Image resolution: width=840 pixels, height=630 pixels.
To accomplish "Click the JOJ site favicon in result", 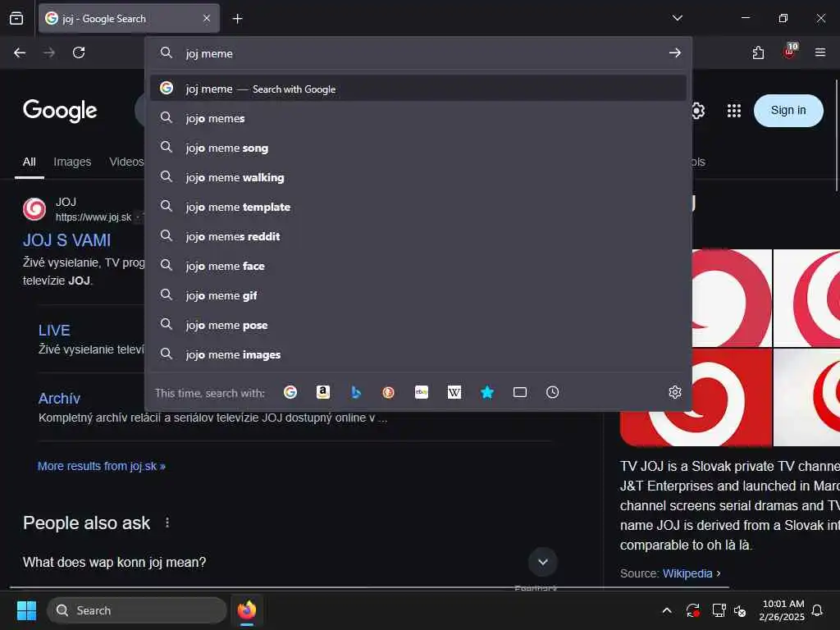I will [x=34, y=209].
